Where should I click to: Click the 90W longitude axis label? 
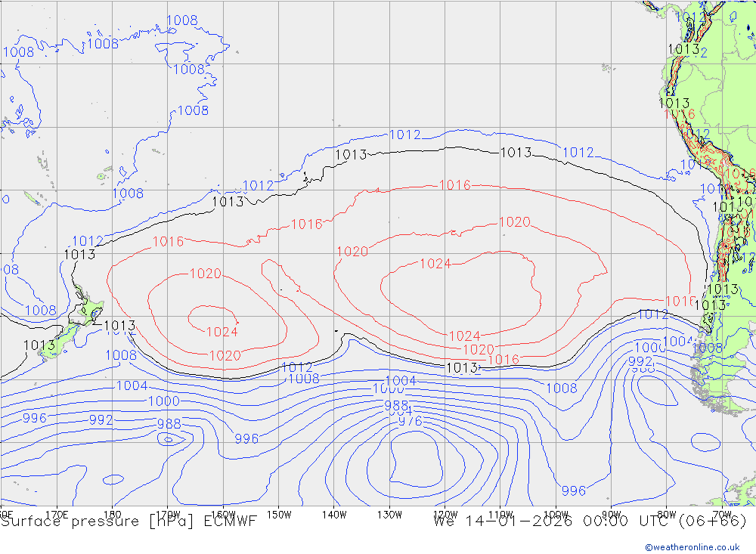pos(612,514)
